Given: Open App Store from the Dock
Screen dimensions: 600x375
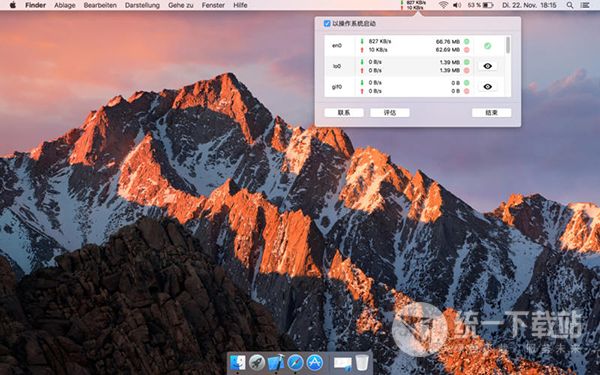Looking at the screenshot, I should [x=314, y=362].
